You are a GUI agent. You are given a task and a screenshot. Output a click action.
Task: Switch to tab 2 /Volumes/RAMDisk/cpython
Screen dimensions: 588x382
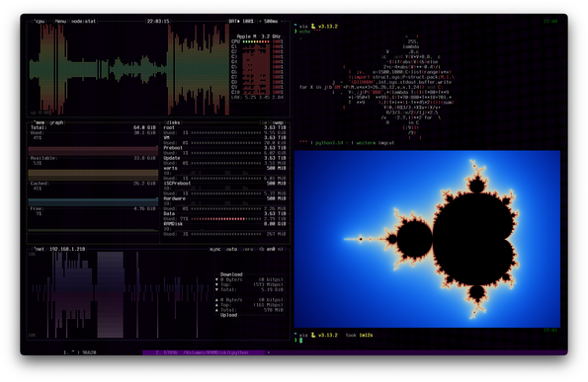[x=203, y=352]
